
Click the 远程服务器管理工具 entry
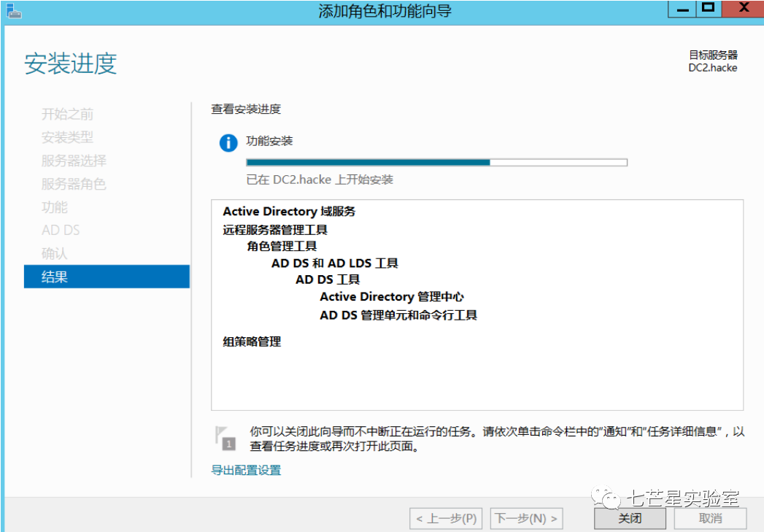(x=275, y=229)
